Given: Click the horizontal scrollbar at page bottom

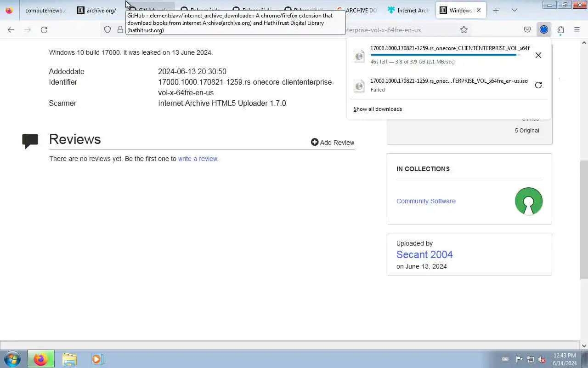Looking at the screenshot, I should click(x=290, y=345).
